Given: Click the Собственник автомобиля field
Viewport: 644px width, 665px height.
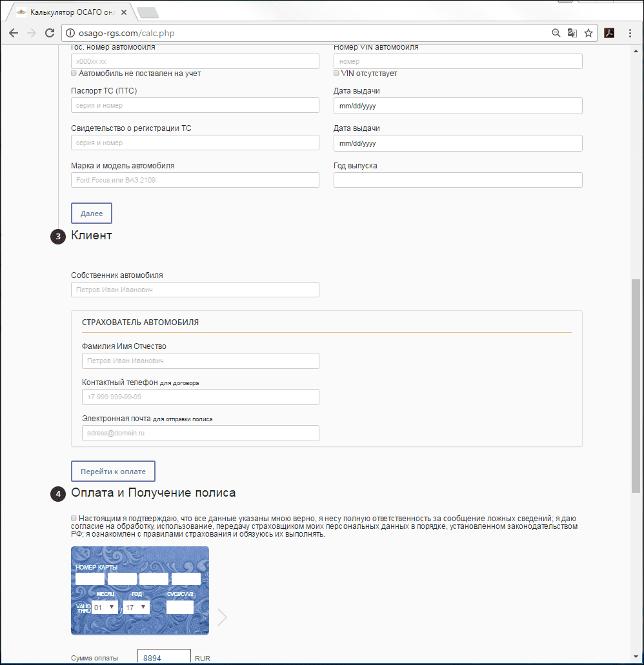Looking at the screenshot, I should 195,290.
